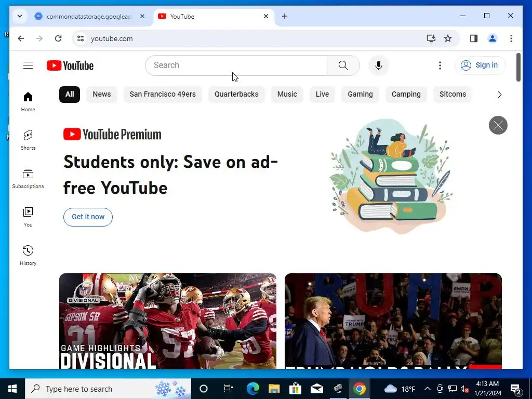
Task: Open History in sidebar
Action: (28, 255)
